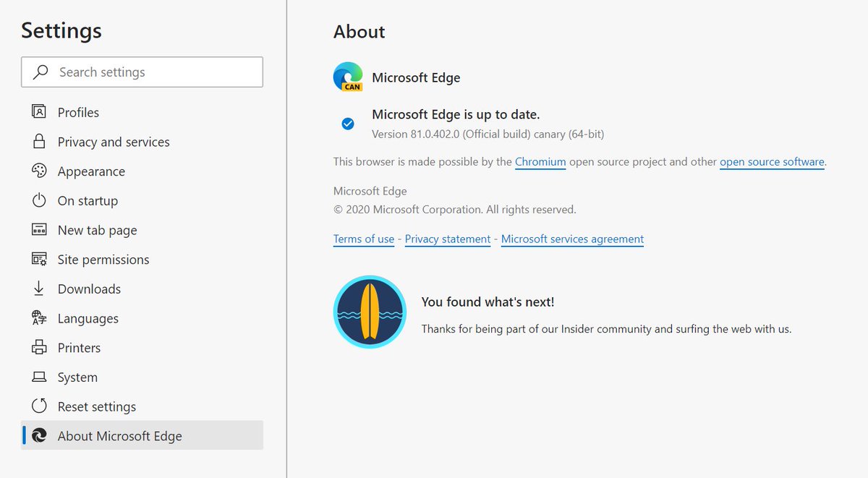Click the padlock icon for Privacy and services

[39, 142]
